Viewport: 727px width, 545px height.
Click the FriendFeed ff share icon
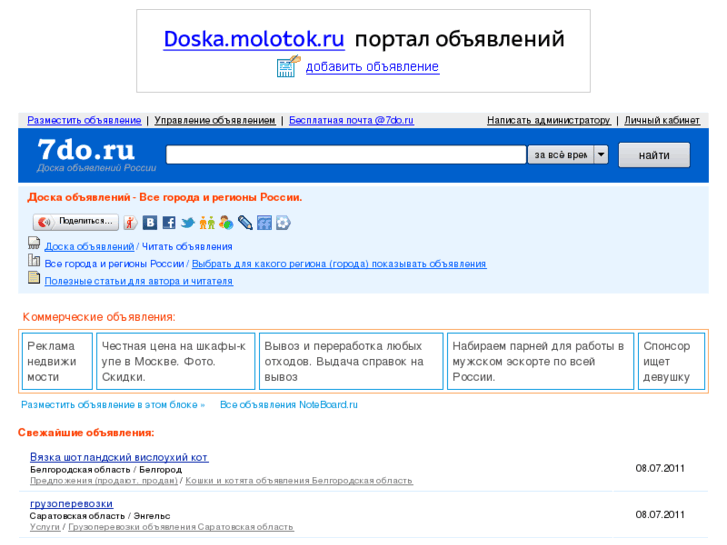tap(264, 223)
